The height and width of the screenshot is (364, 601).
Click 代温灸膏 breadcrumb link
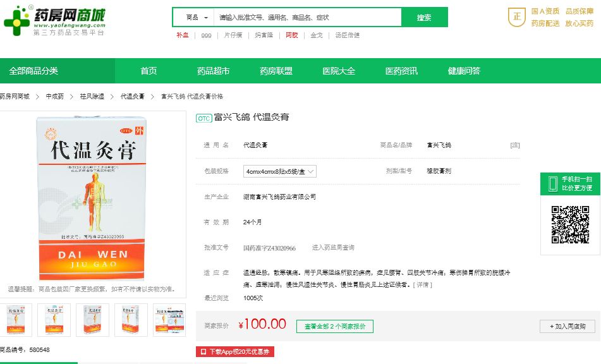pos(133,97)
